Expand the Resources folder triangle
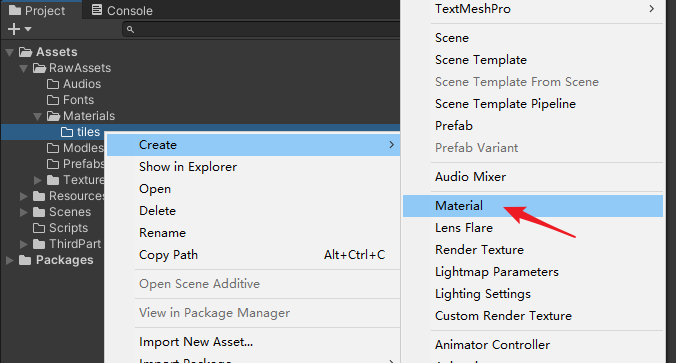Image resolution: width=676 pixels, height=363 pixels. click(x=24, y=196)
